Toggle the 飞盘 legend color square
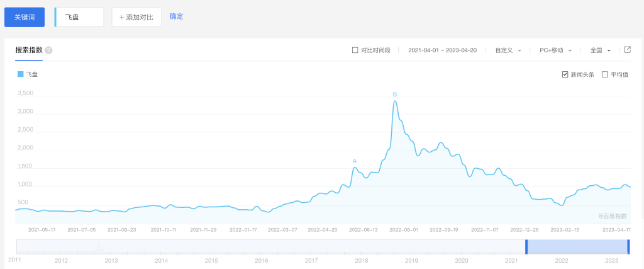 [21, 74]
